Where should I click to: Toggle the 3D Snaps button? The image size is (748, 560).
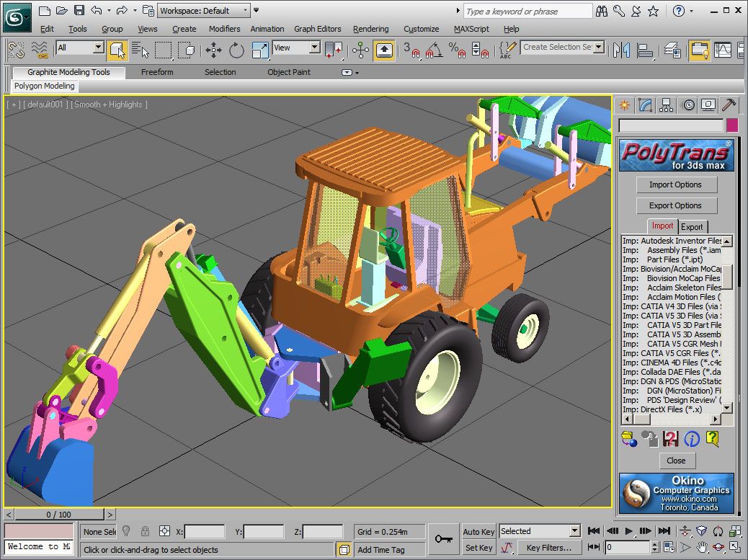pyautogui.click(x=411, y=50)
